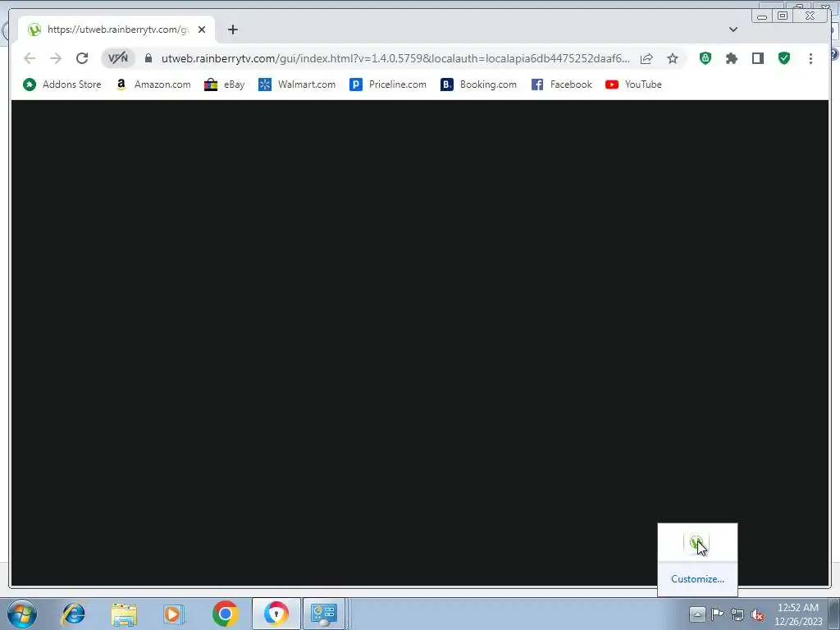Click the network status tray icon
Screen dimensions: 840x630
(737, 614)
